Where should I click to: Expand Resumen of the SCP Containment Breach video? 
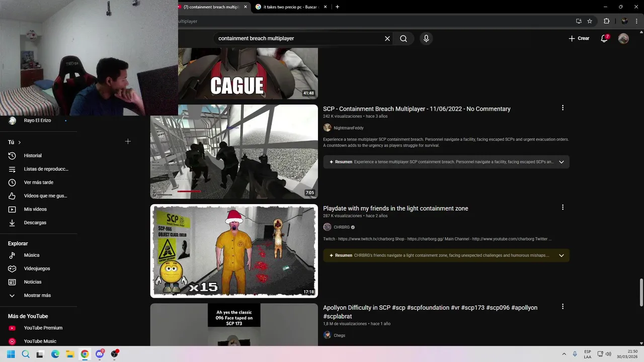point(446,162)
